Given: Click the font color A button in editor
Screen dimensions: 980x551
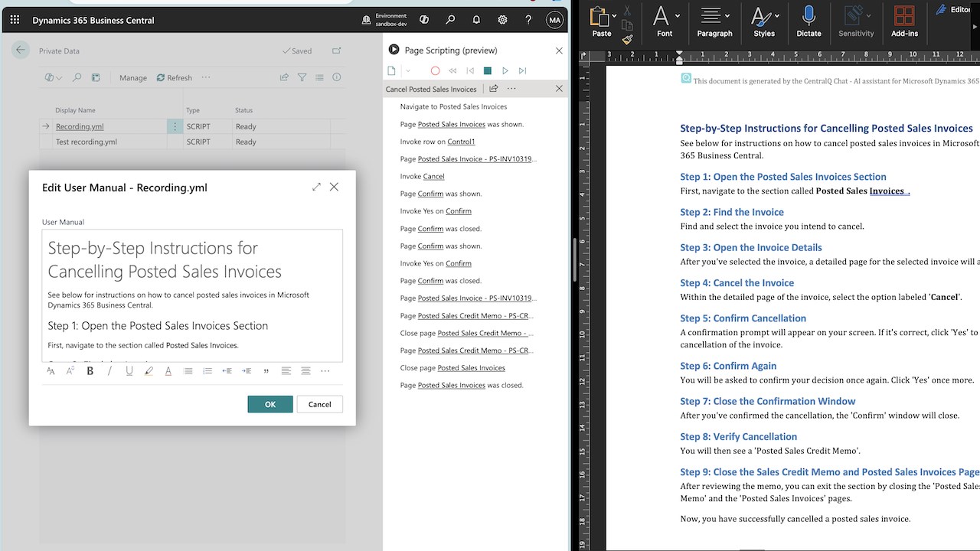Looking at the screenshot, I should [x=168, y=371].
